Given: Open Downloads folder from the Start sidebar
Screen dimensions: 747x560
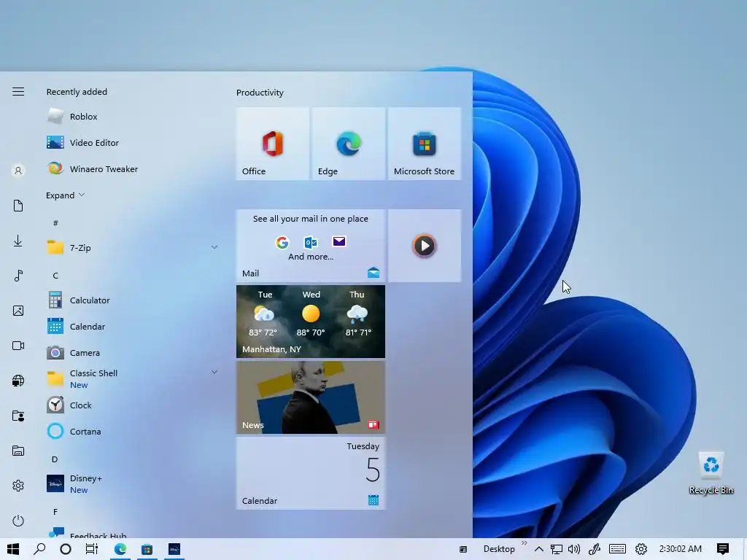Looking at the screenshot, I should click(x=18, y=241).
